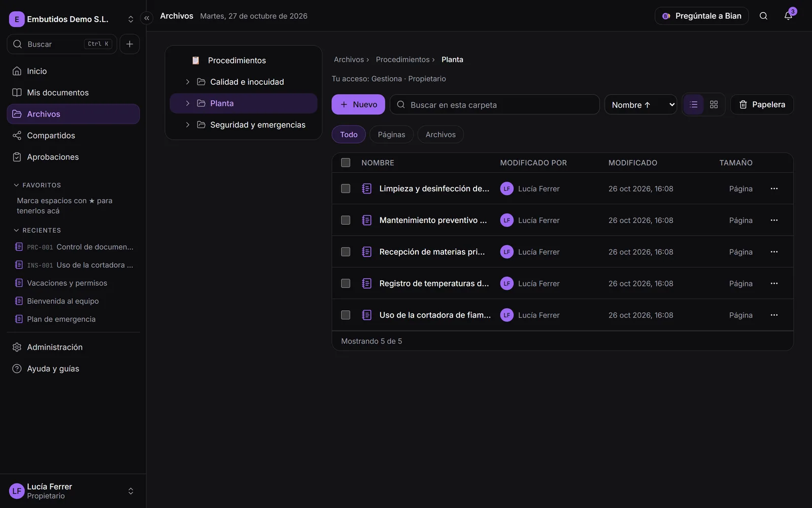Check the box for Registro de temperaturas

click(346, 283)
